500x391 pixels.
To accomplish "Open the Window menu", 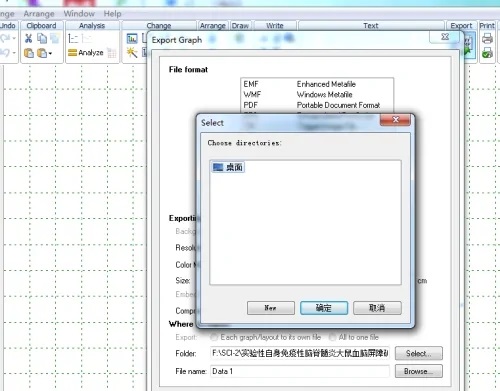I will [79, 14].
